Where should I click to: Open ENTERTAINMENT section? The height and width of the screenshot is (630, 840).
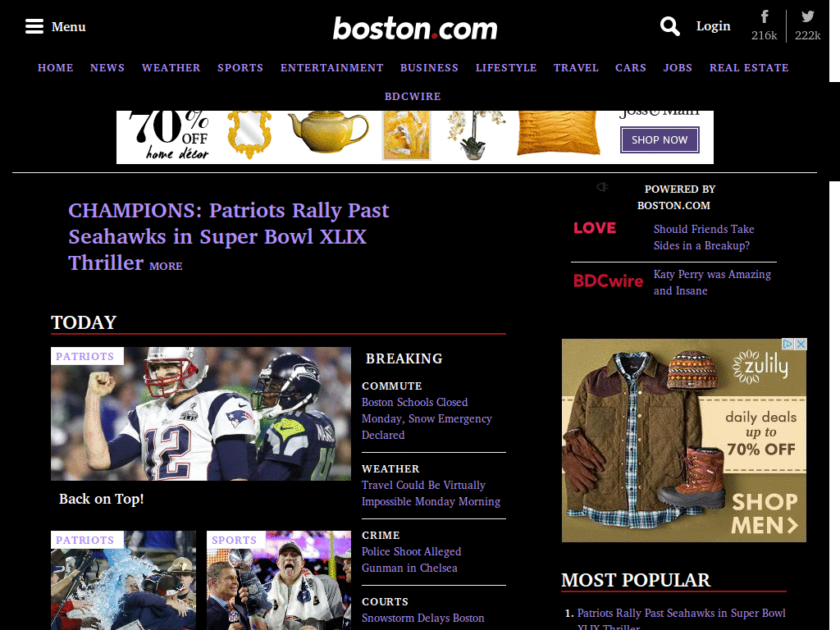[331, 67]
